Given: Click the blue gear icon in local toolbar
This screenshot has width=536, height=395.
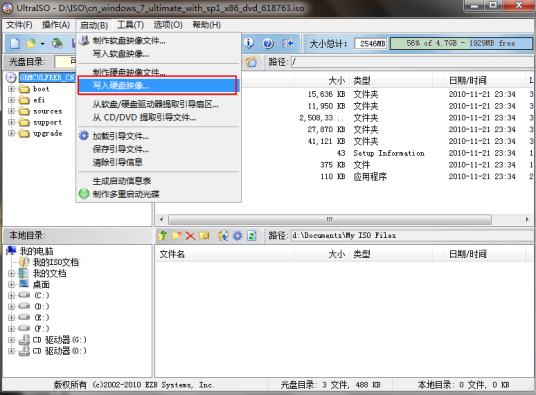Looking at the screenshot, I should 237,235.
